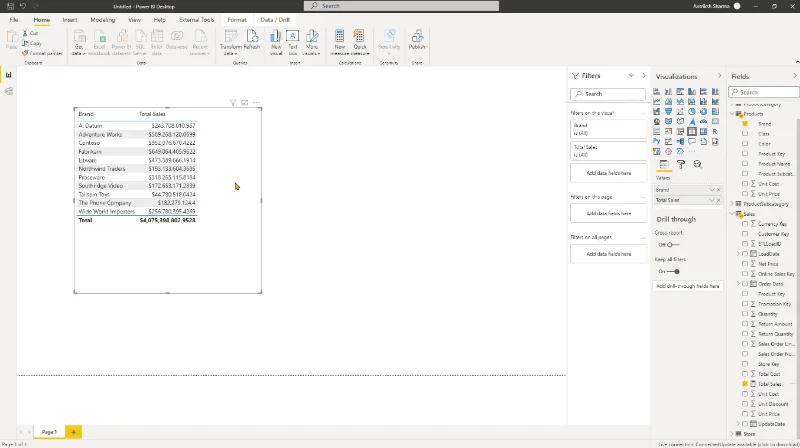
Task: Select the Table visualization icon
Action: 692,131
